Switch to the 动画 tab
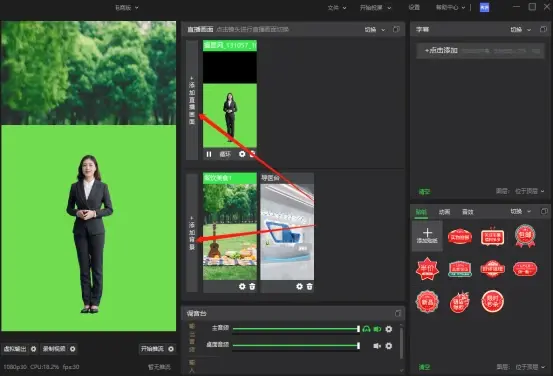Viewport: 554px width, 376px height. (444, 212)
